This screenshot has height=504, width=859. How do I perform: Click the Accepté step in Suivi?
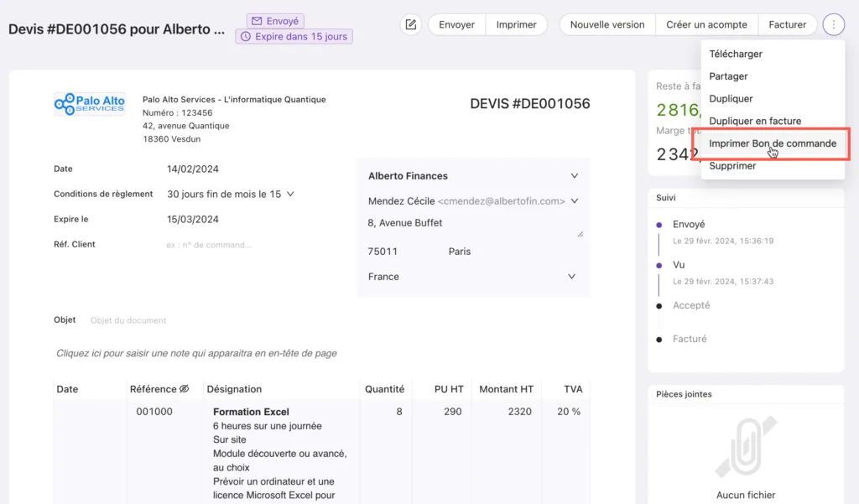click(691, 305)
